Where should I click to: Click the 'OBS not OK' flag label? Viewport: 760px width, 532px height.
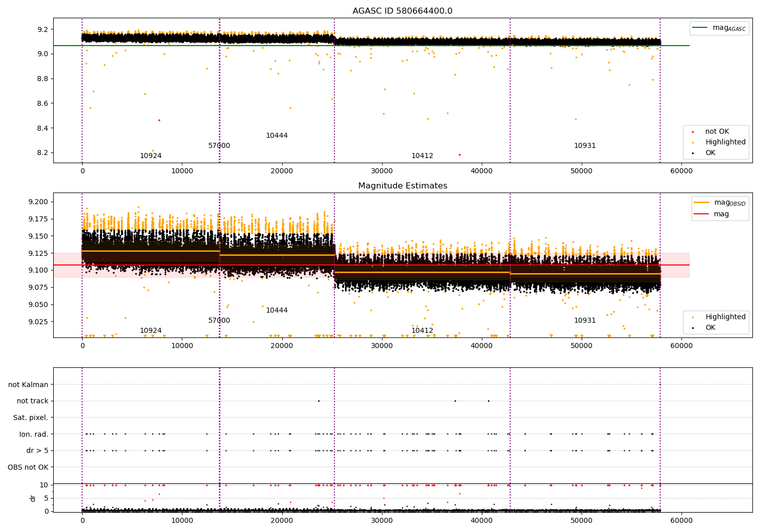pyautogui.click(x=28, y=468)
